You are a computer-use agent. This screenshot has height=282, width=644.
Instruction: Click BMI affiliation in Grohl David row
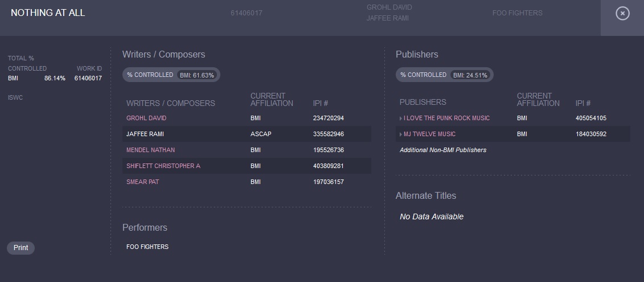256,118
